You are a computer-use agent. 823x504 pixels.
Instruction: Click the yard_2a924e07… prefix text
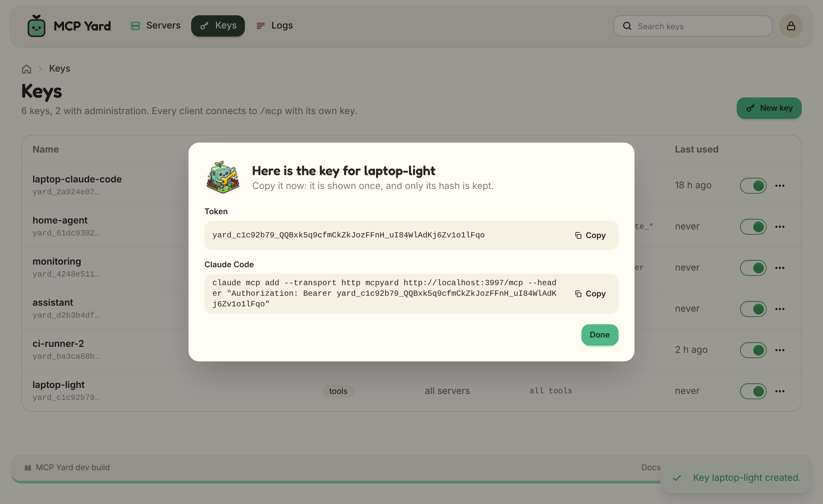pyautogui.click(x=66, y=192)
